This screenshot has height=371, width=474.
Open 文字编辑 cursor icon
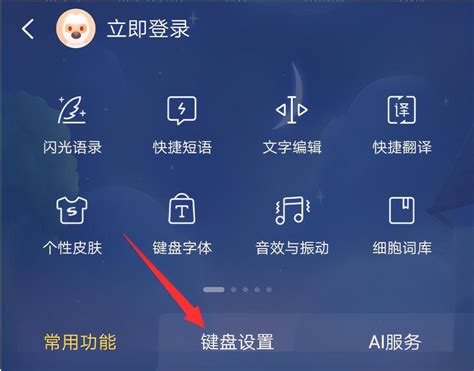(292, 110)
